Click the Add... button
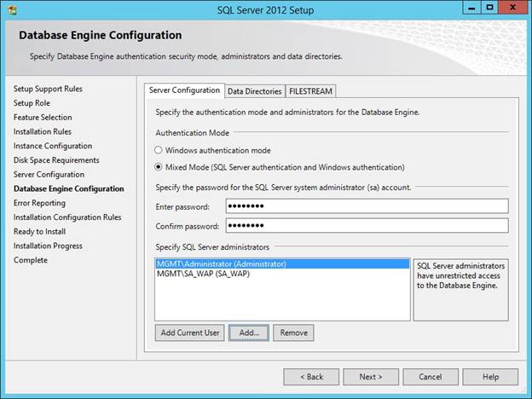 249,332
